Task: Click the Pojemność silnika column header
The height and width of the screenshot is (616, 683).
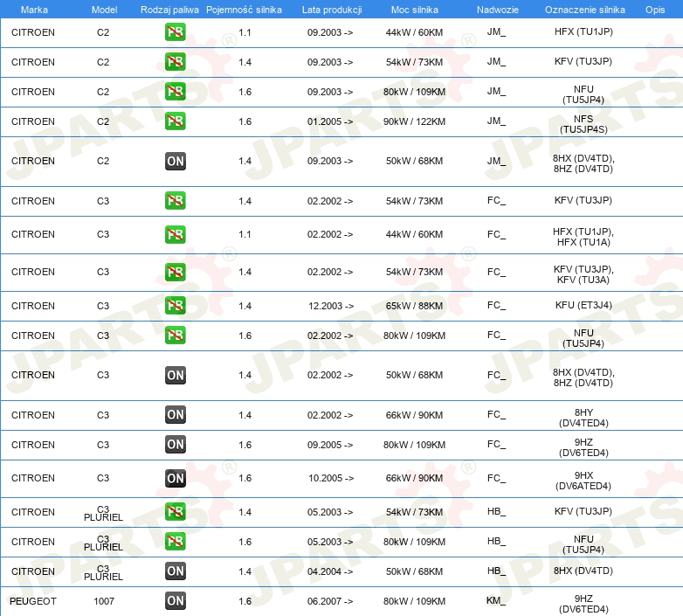Action: [244, 10]
